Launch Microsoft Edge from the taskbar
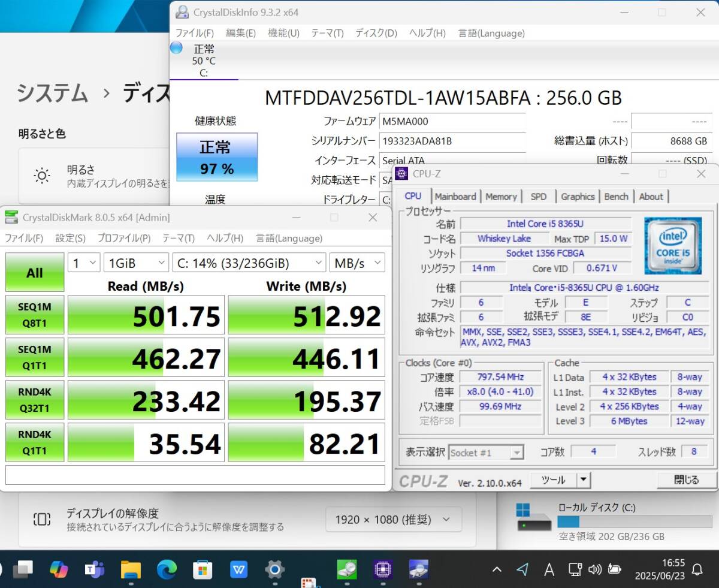This screenshot has width=719, height=588. pos(167,569)
